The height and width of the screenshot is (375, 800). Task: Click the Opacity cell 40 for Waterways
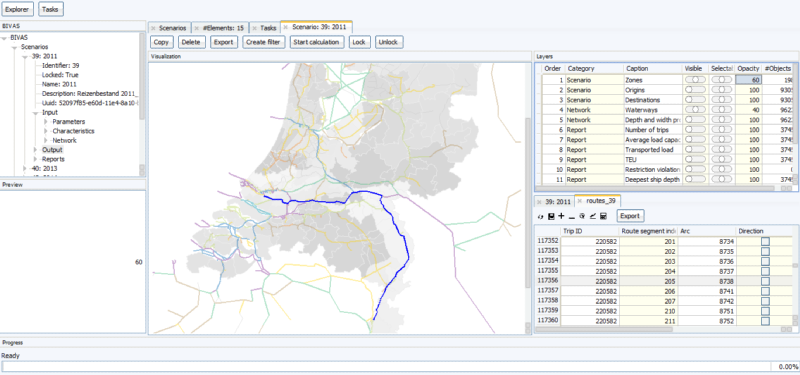point(748,110)
